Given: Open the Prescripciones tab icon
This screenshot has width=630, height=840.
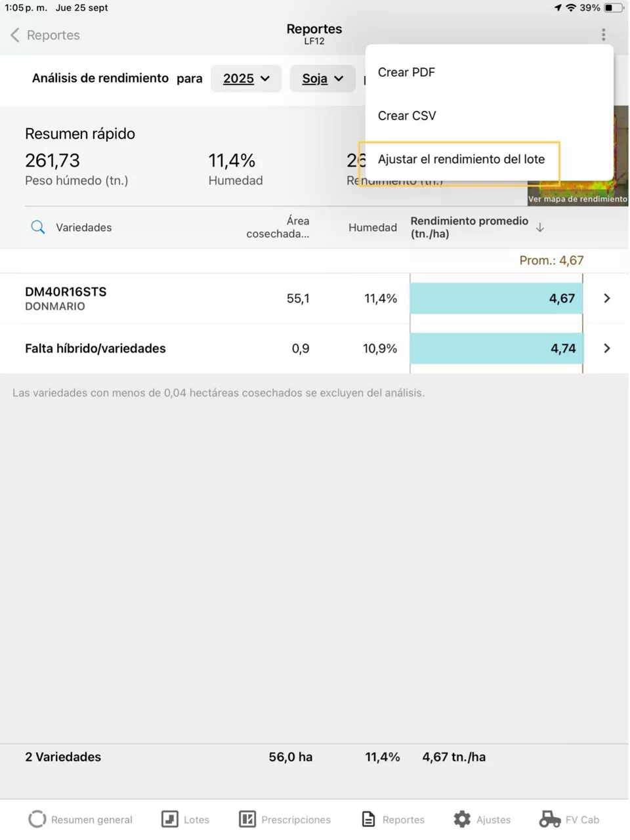Looking at the screenshot, I should pyautogui.click(x=247, y=819).
